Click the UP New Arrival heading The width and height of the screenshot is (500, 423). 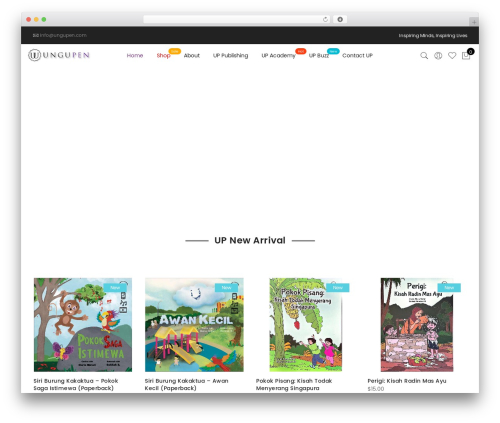[250, 240]
